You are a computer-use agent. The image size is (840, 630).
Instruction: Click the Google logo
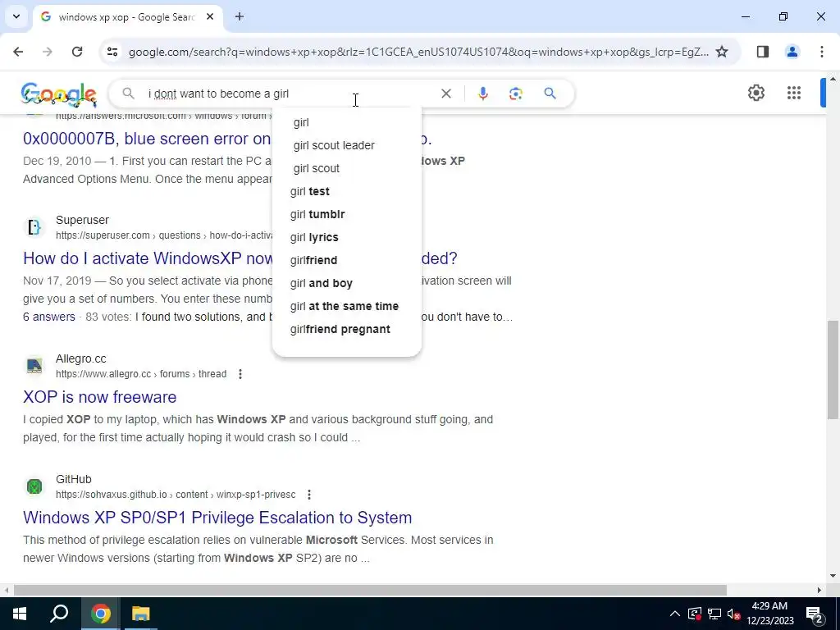coord(59,94)
